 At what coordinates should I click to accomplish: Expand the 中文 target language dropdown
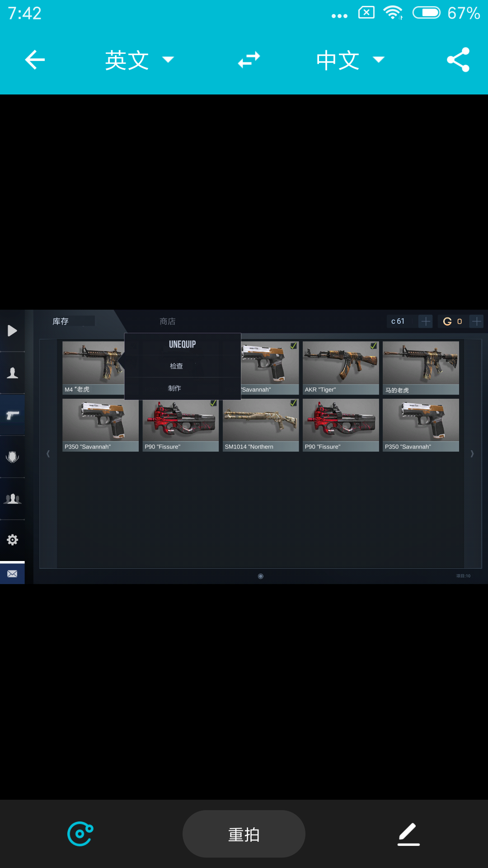tap(351, 60)
